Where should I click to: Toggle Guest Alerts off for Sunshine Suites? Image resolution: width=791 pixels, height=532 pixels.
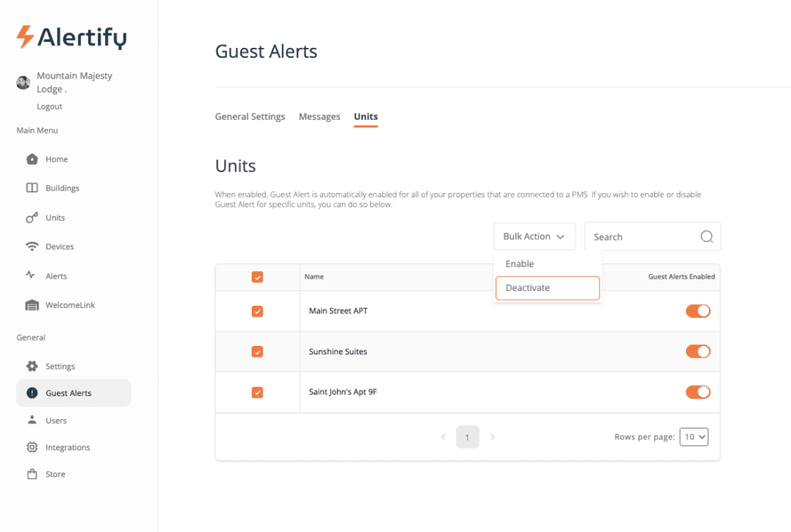(x=698, y=351)
